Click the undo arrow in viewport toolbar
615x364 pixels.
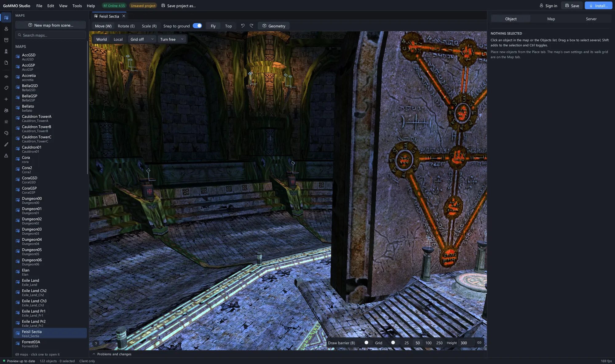[x=243, y=26]
